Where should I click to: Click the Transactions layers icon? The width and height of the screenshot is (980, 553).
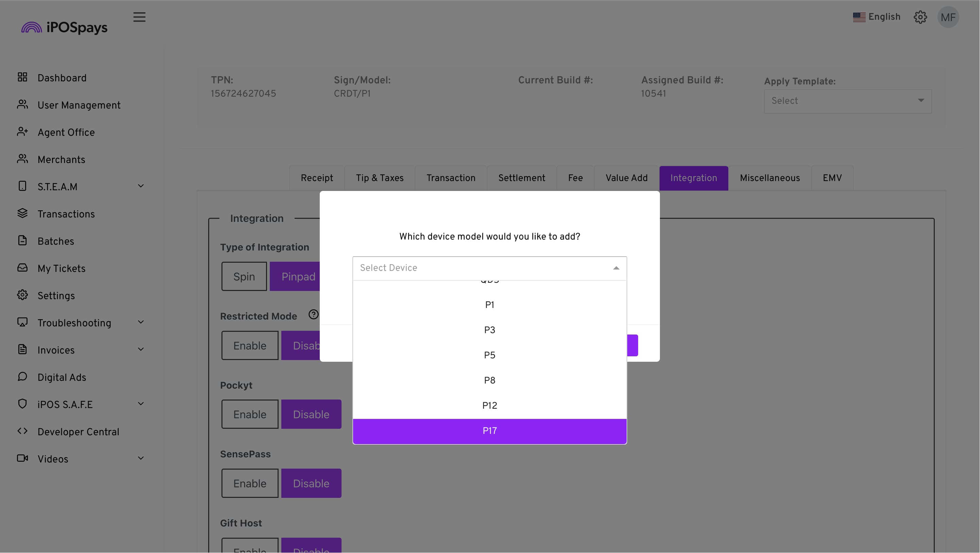(22, 213)
